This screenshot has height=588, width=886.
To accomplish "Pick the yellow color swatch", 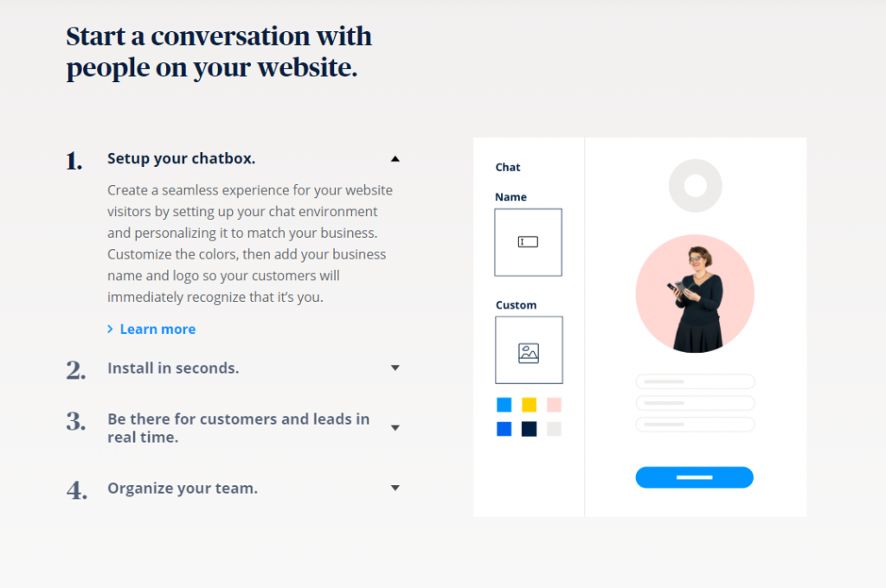I will click(529, 405).
